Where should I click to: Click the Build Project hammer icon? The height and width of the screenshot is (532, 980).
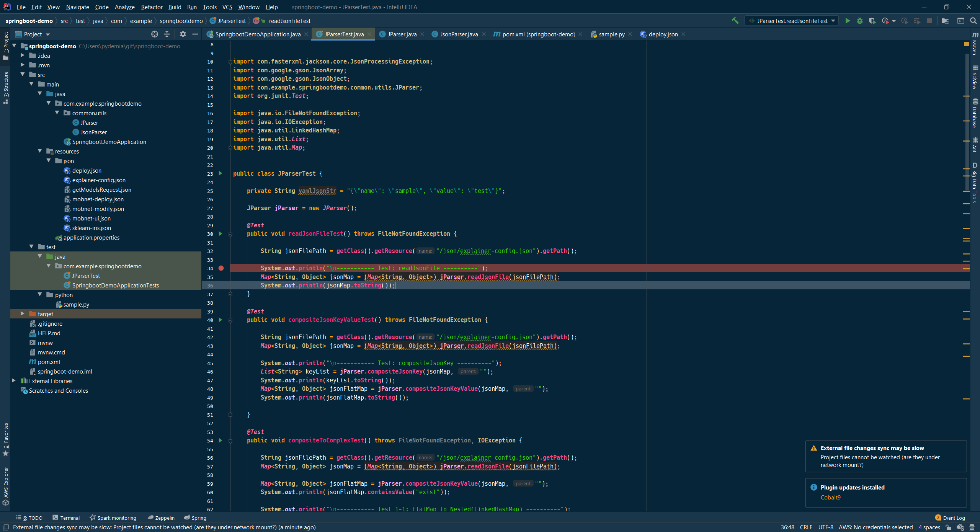pos(735,21)
